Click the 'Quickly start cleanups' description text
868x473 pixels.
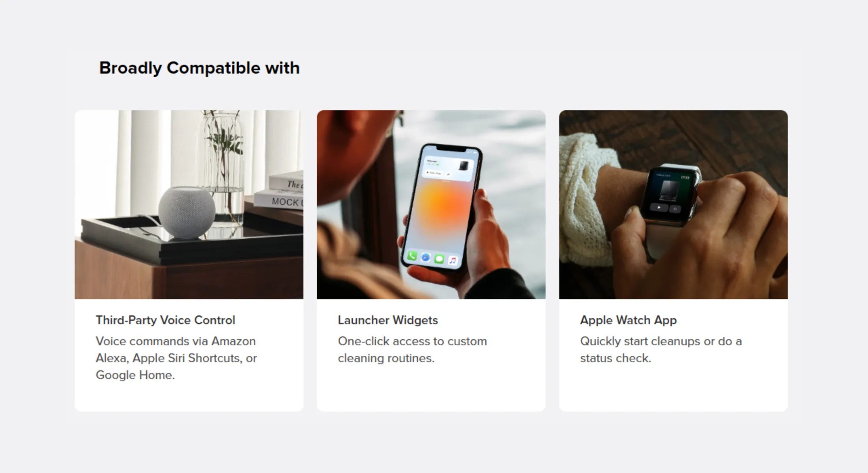coord(661,350)
